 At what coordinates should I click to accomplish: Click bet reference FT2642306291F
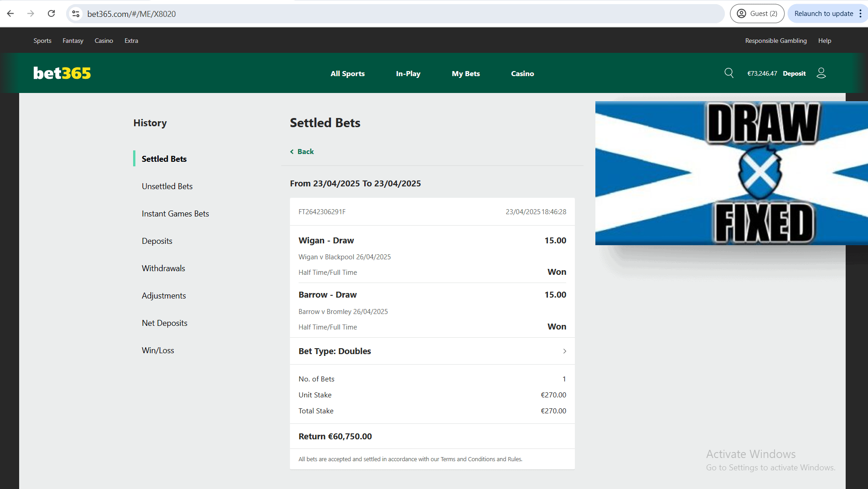click(322, 211)
